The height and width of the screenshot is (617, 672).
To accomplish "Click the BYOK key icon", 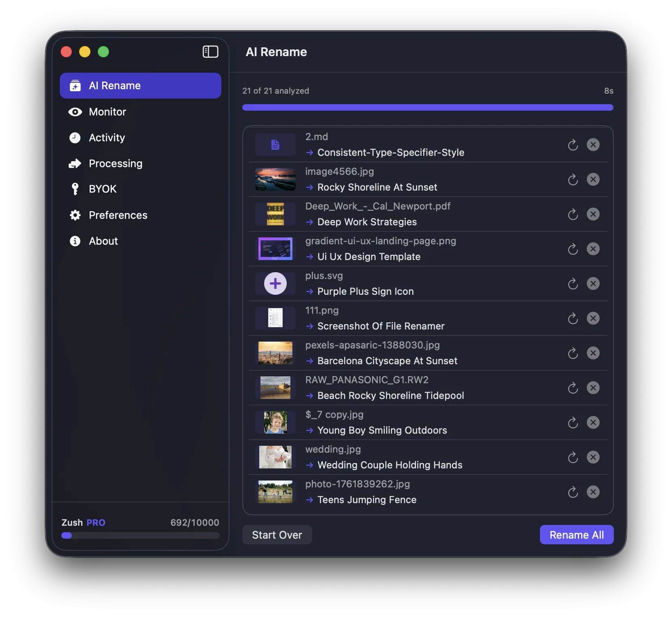I will coord(75,189).
